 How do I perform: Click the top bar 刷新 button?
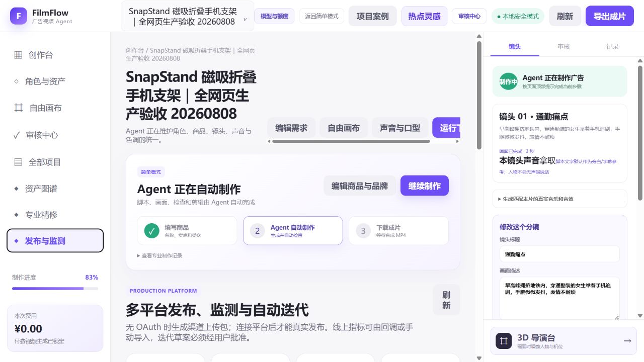click(x=565, y=16)
